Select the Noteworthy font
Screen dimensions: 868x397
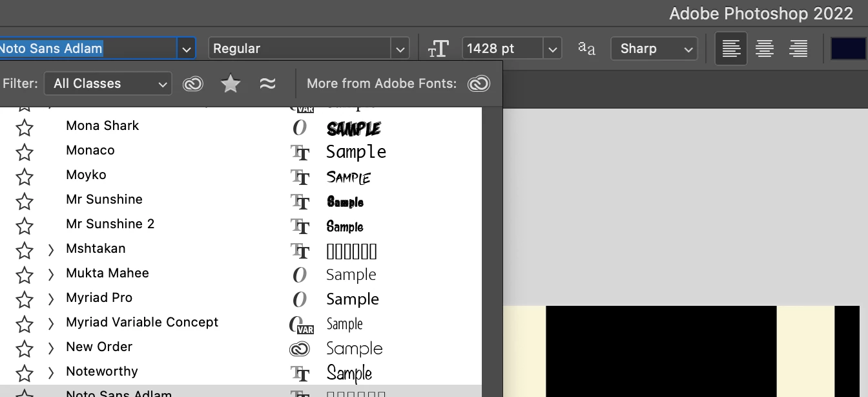click(101, 371)
